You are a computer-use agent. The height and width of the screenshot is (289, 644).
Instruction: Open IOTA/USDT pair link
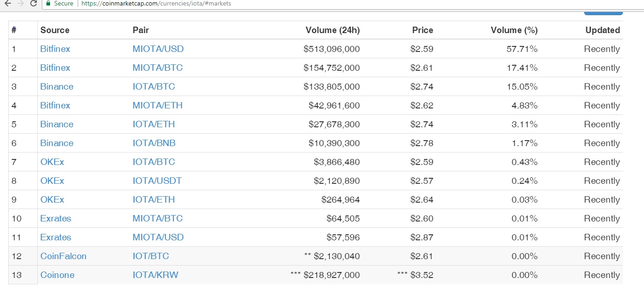[157, 181]
